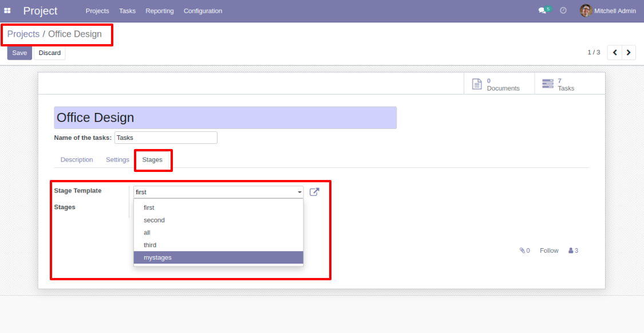Click the 'Stage Template' field label
This screenshot has width=644, height=333.
pyautogui.click(x=78, y=191)
